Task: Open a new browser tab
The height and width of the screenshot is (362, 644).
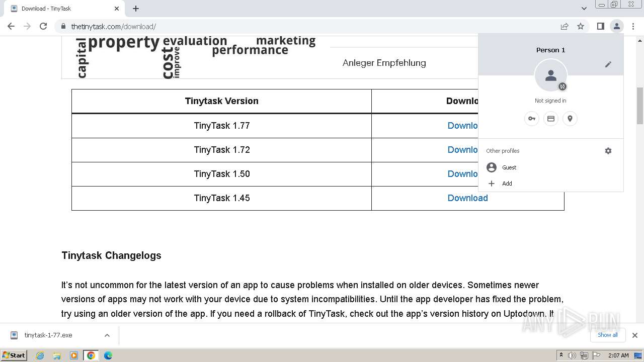Action: click(x=136, y=9)
